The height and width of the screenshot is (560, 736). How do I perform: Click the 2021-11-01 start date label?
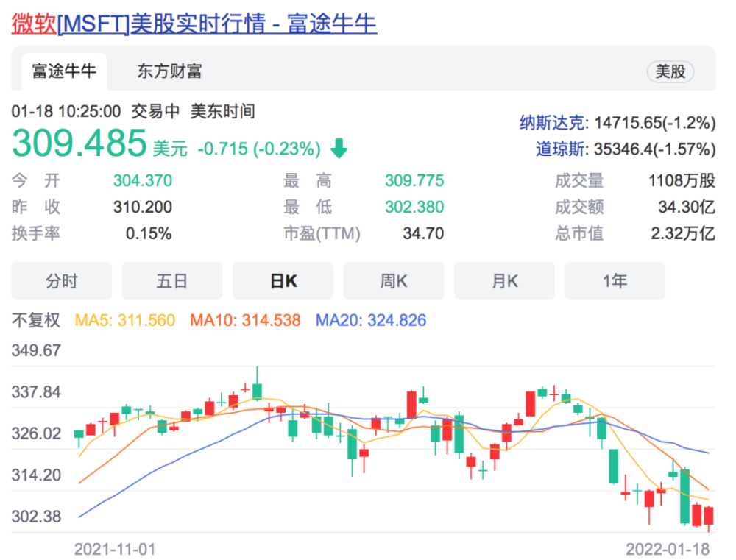point(115,549)
